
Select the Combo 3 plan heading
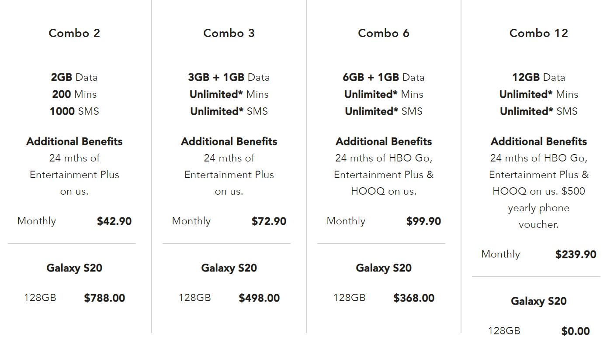point(229,33)
